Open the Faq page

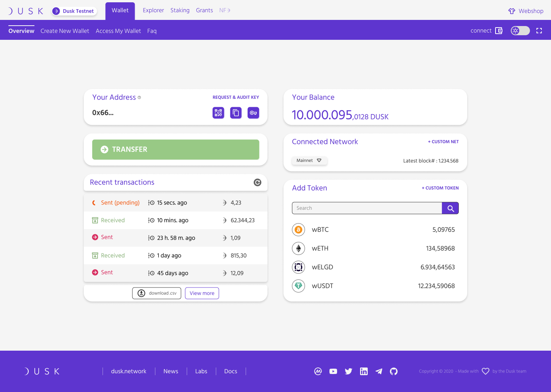pos(152,31)
